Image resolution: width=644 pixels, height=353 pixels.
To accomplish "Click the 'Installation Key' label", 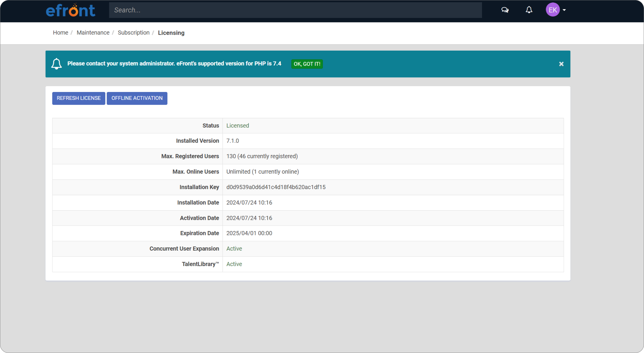I will pos(199,187).
